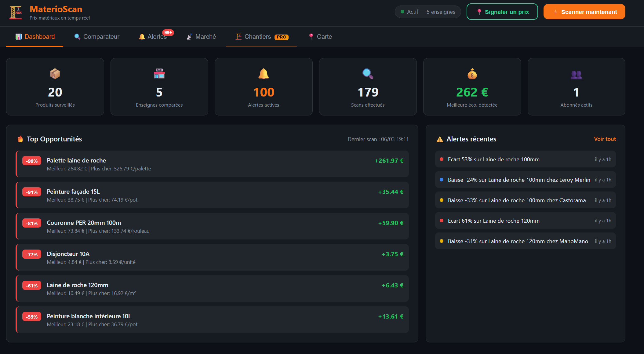The width and height of the screenshot is (644, 354).
Task: Click the 99+ badge on Alertes tab
Action: (168, 32)
